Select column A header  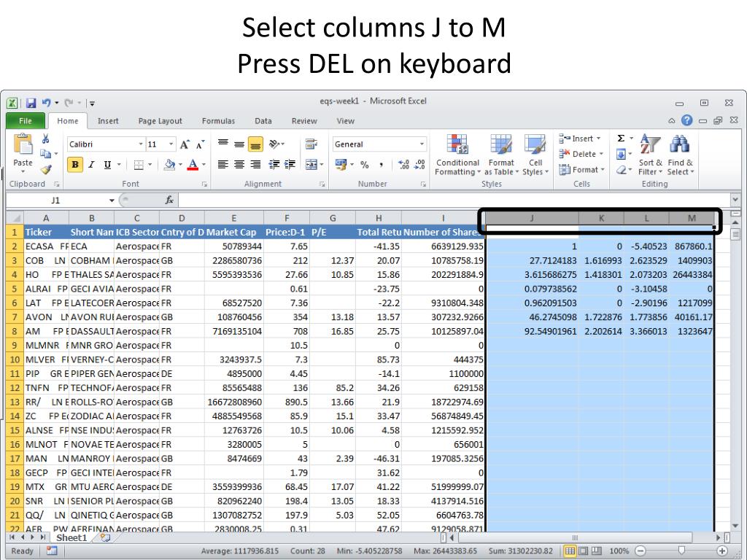tap(46, 218)
